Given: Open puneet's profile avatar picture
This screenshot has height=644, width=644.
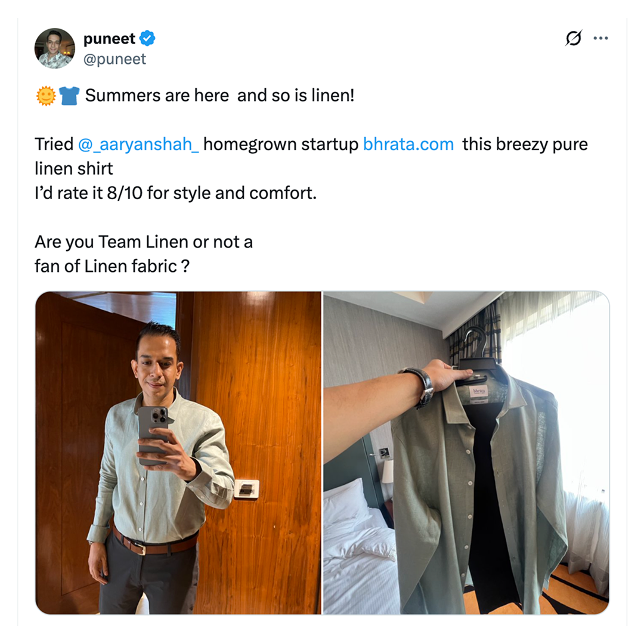Looking at the screenshot, I should [55, 48].
